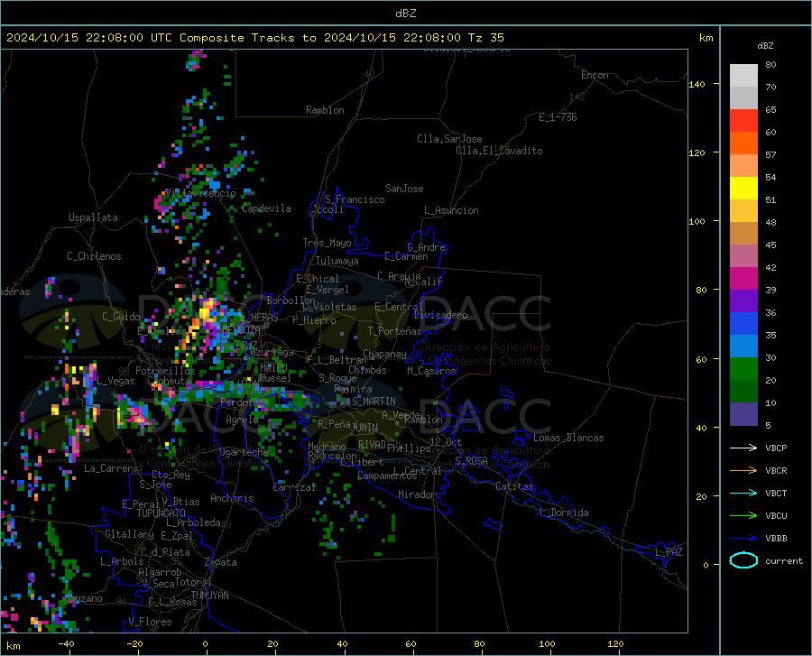Click the light gray 70–80 dBZ color band
Viewport: 812px width, 656px height.
[743, 76]
